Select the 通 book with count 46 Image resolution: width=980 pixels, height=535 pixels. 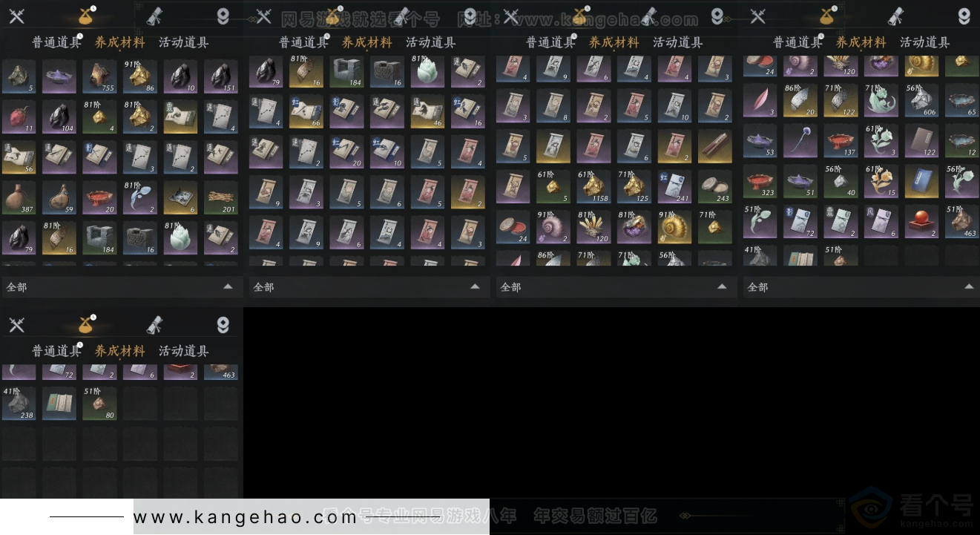tap(427, 111)
